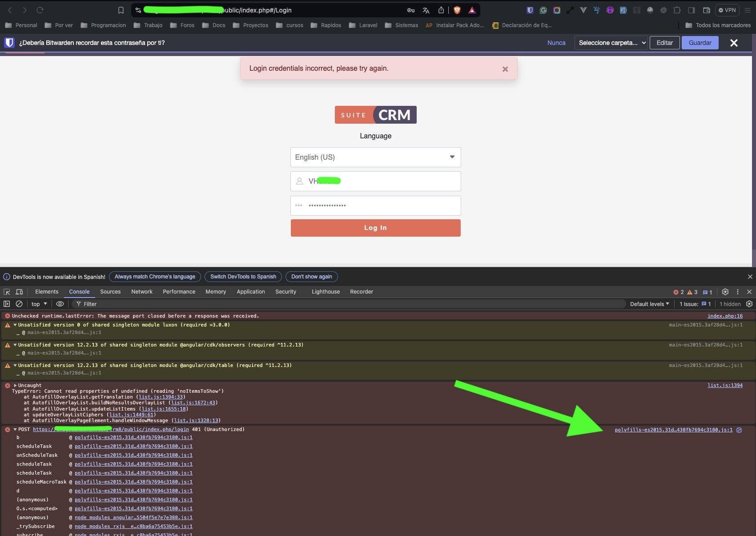Open the Seleccione carpeta dropdown
756x536 pixels.
(x=611, y=43)
